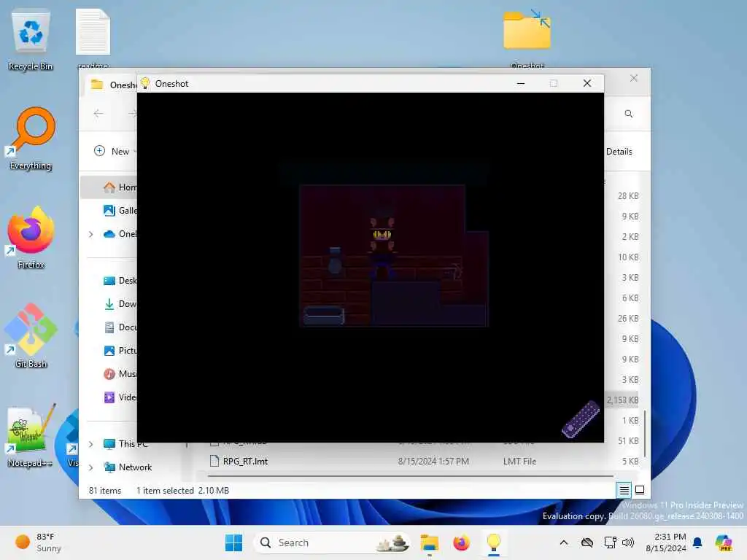This screenshot has height=560, width=747.
Task: Click the 28 KB file size cell
Action: tap(628, 195)
